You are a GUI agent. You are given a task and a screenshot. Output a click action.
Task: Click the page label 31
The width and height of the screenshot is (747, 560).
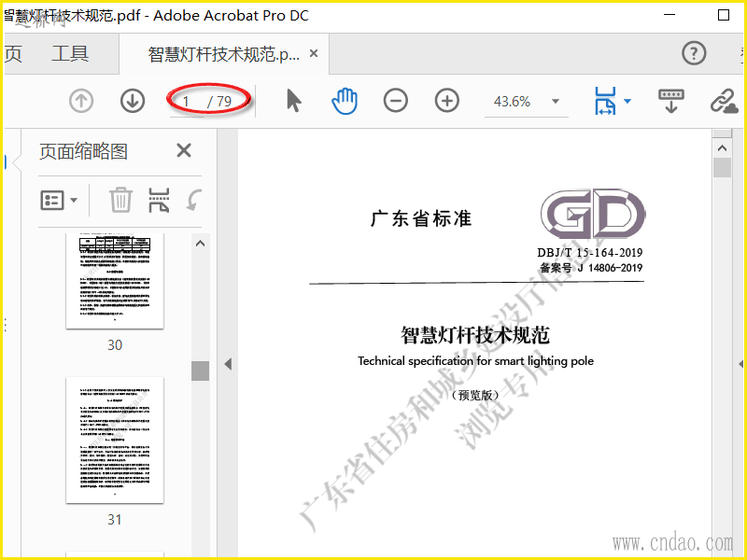115,520
